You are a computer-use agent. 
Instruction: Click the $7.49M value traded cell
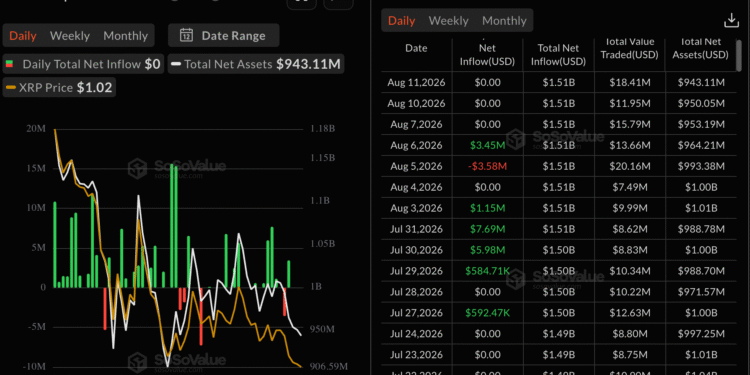(x=630, y=188)
